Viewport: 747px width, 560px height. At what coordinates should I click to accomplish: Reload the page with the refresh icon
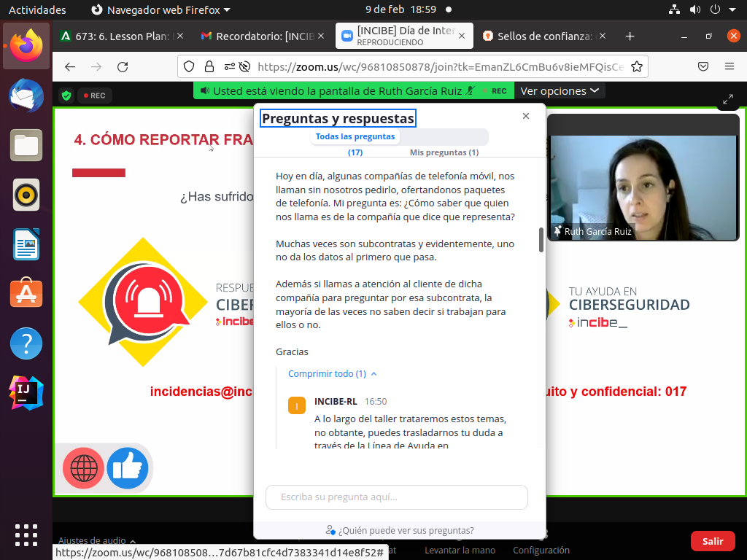point(123,66)
